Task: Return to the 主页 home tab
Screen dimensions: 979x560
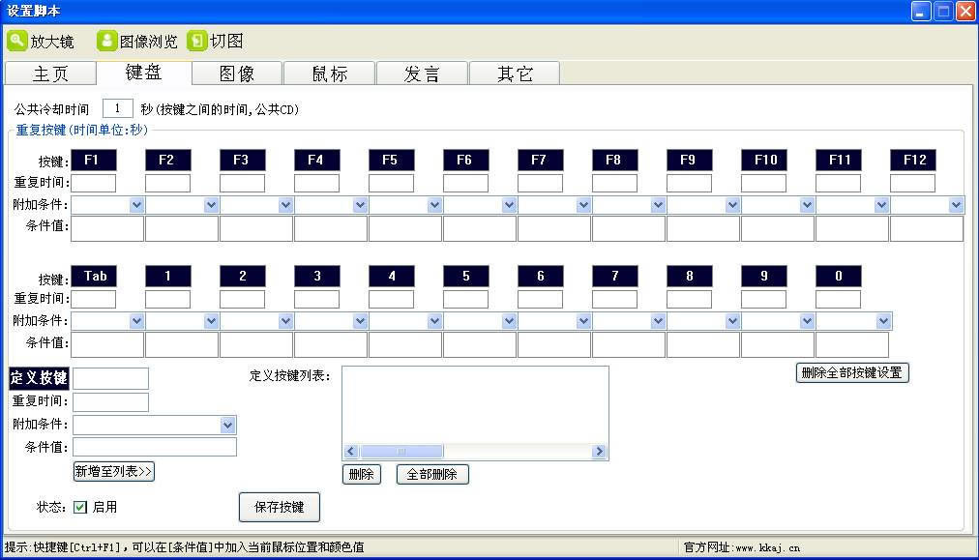Action: pyautogui.click(x=49, y=73)
